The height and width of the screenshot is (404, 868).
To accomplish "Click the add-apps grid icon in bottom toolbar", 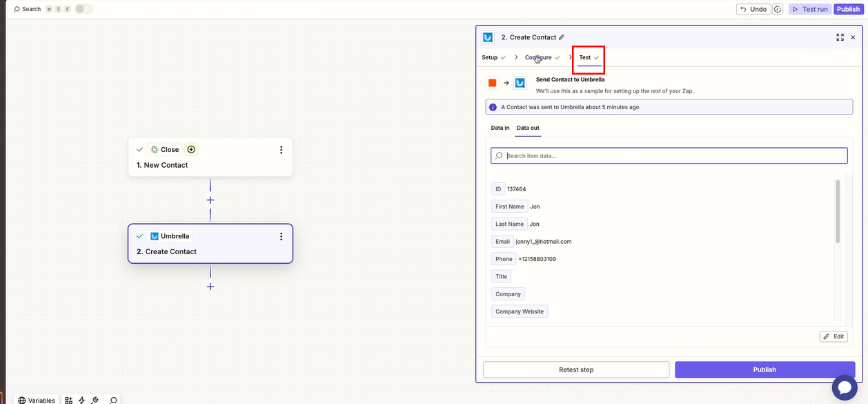I will click(68, 400).
